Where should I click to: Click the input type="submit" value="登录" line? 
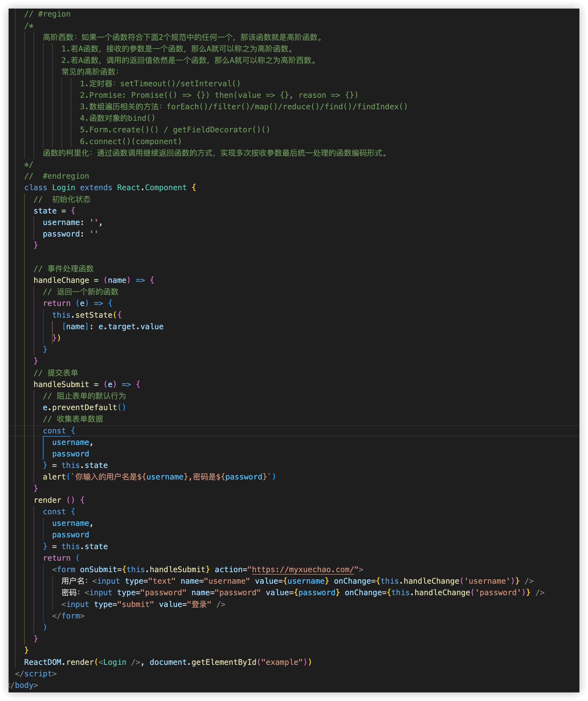point(143,604)
